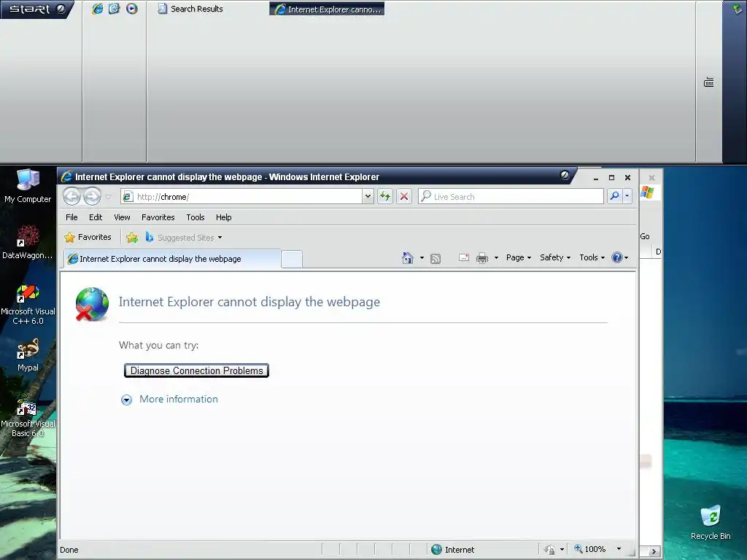This screenshot has width=747, height=560.
Task: Open zoom level 100% control
Action: [x=590, y=549]
